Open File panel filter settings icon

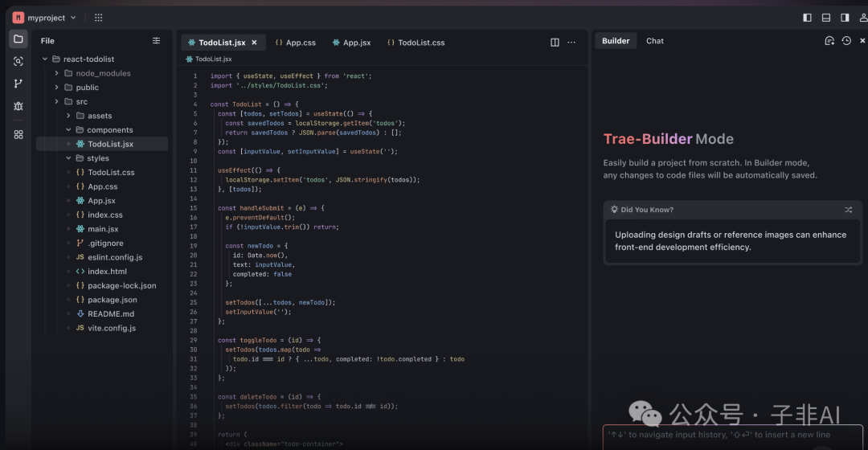pyautogui.click(x=156, y=40)
